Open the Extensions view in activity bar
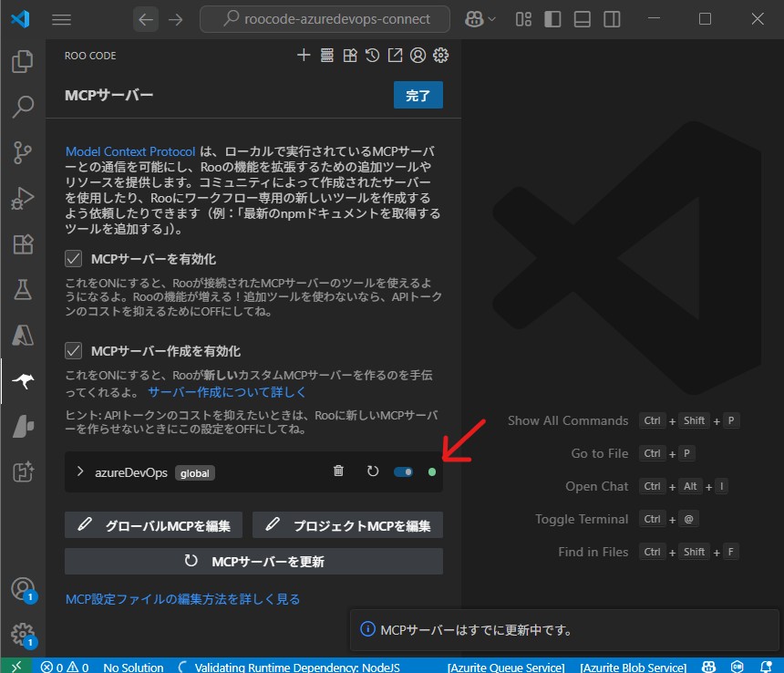This screenshot has width=784, height=673. pyautogui.click(x=23, y=244)
